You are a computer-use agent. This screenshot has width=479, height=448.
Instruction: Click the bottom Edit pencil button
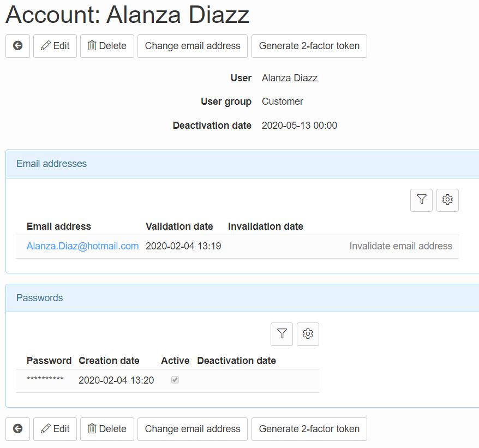55,429
